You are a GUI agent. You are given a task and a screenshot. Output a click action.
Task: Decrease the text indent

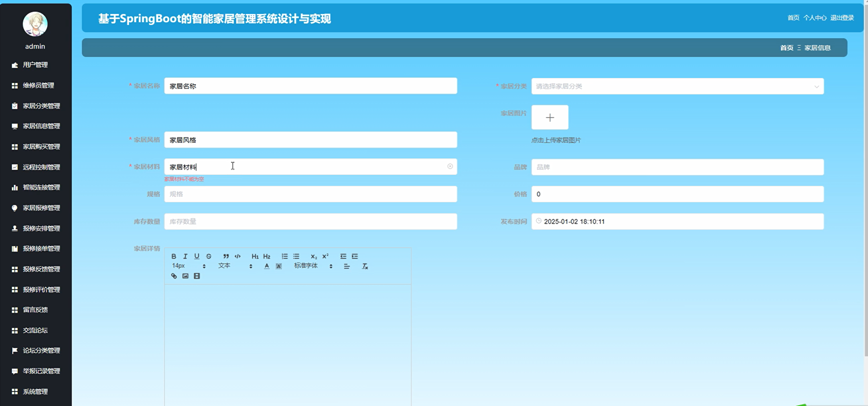pos(343,256)
